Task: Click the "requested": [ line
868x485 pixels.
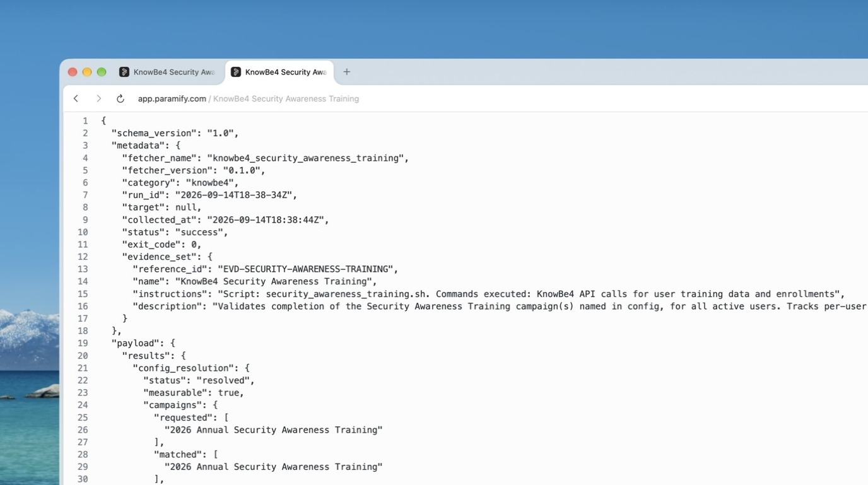Action: [x=191, y=418]
